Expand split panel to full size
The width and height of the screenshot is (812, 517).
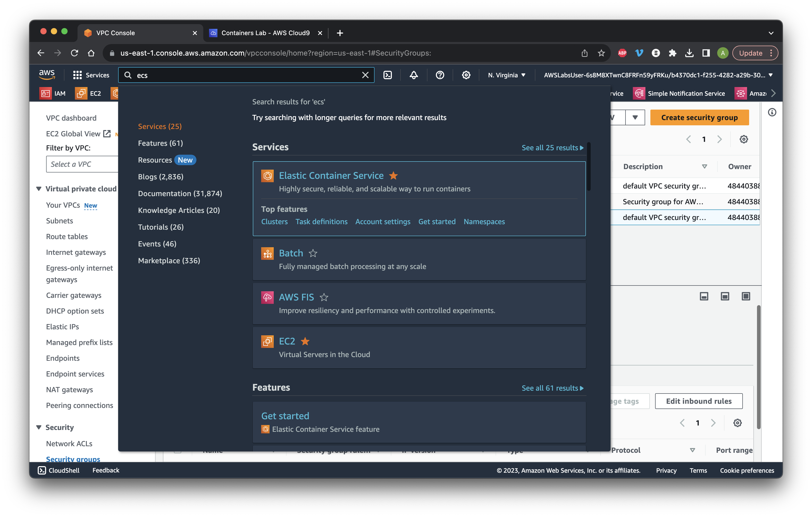coord(745,296)
